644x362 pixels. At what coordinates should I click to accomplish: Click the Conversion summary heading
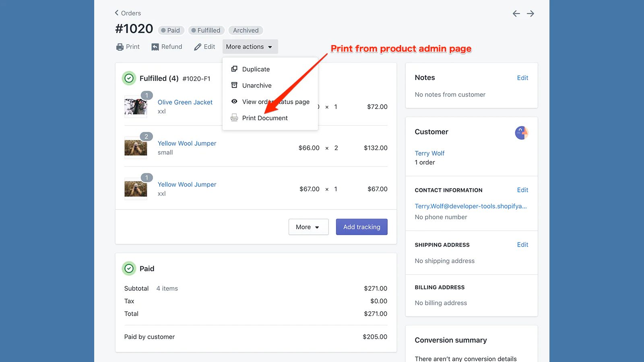[451, 340]
